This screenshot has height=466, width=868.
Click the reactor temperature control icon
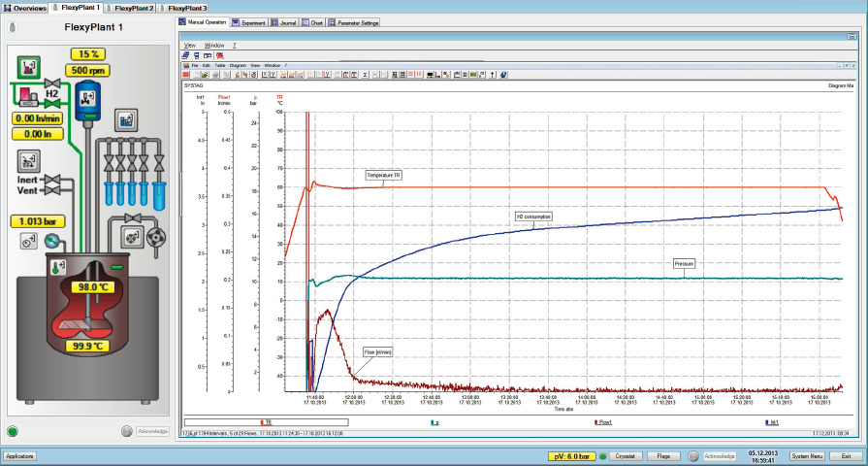(x=58, y=265)
